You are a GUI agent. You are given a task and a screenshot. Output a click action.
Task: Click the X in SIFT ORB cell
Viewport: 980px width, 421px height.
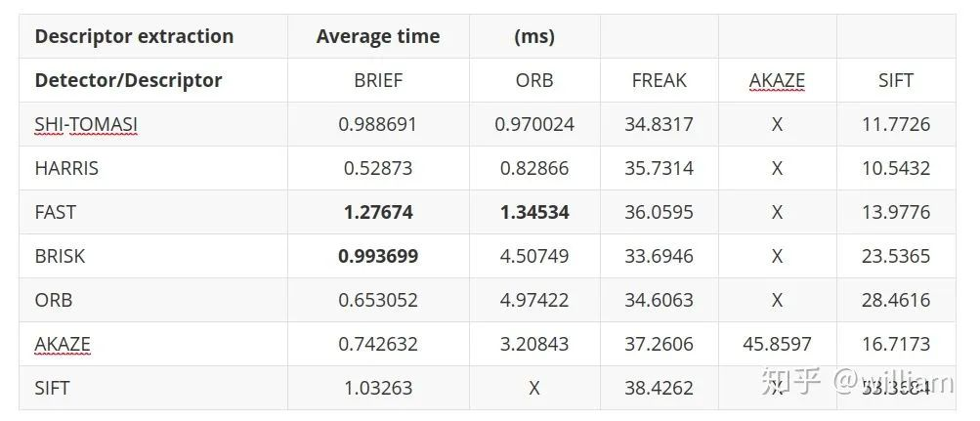[534, 388]
